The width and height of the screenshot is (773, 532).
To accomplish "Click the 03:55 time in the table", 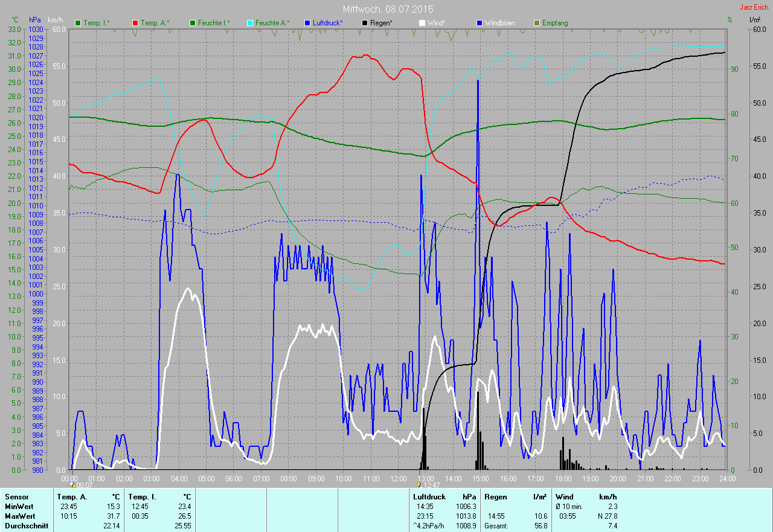I will [x=568, y=516].
